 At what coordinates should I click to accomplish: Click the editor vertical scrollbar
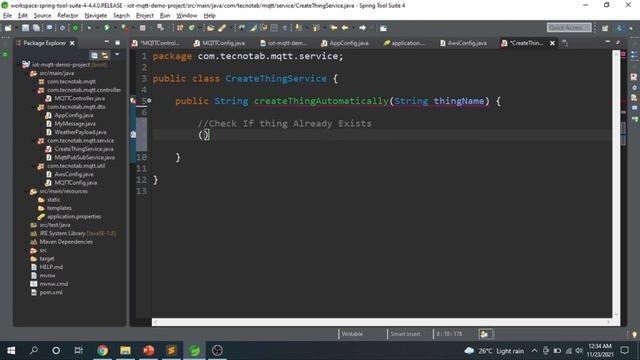(x=616, y=184)
